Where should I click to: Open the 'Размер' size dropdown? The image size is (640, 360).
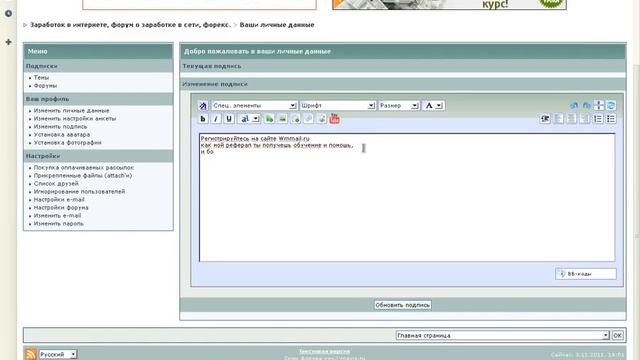[399, 106]
